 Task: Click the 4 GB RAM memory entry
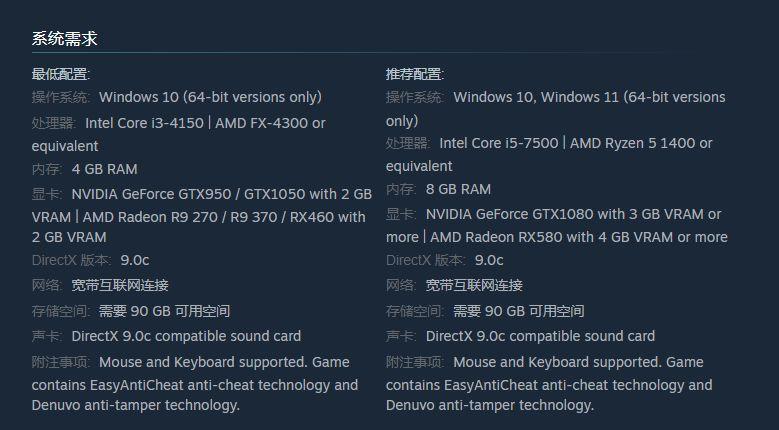(104, 169)
